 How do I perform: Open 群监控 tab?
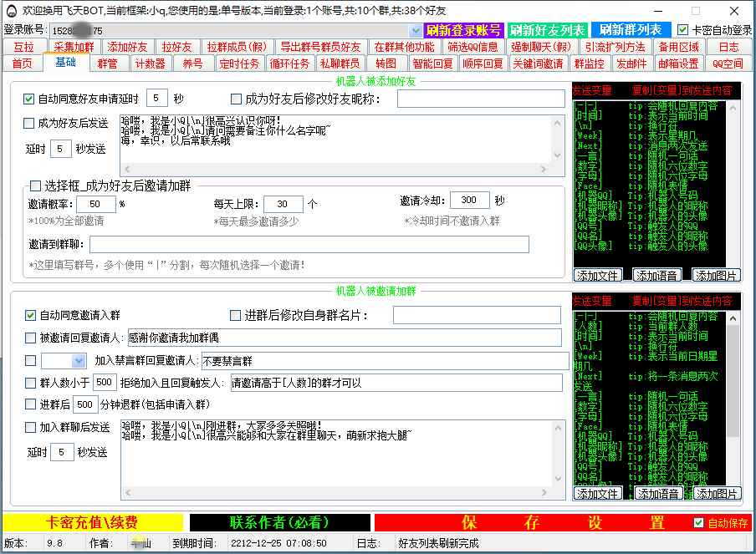(x=590, y=64)
